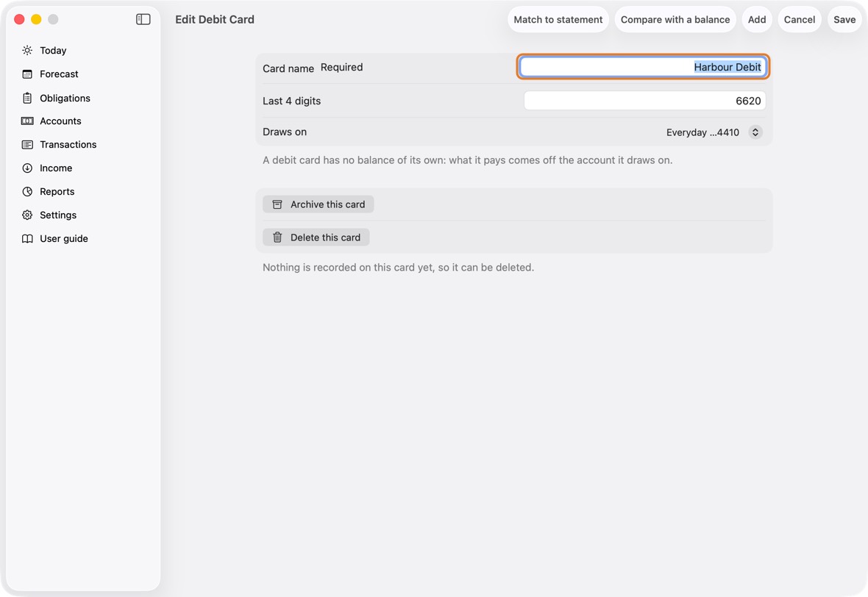
Task: Select Accounts in the sidebar
Action: pos(60,121)
